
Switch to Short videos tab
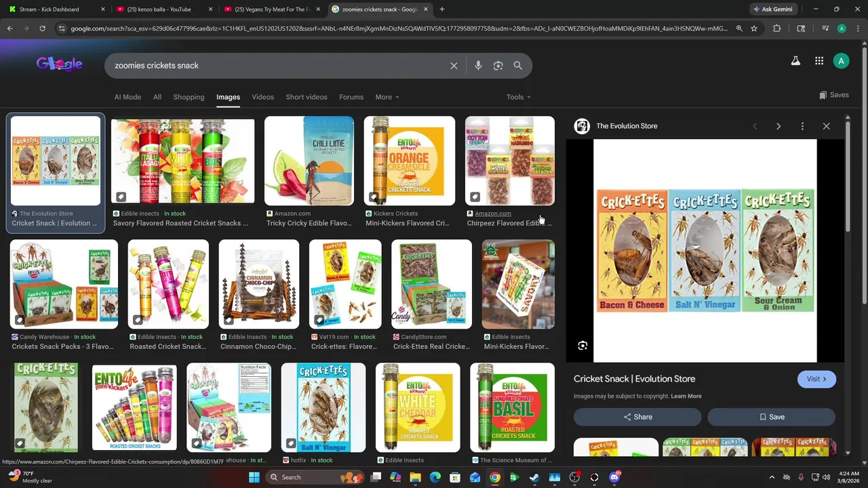tap(307, 97)
